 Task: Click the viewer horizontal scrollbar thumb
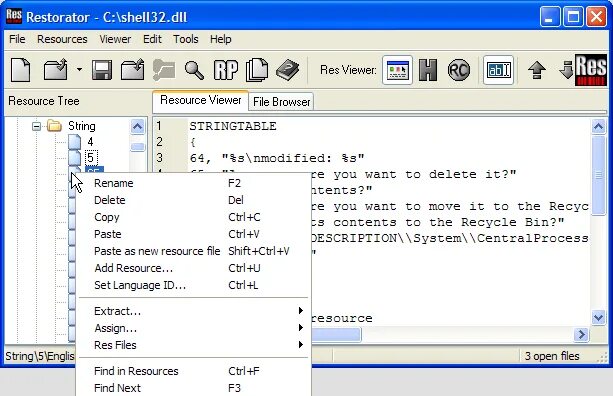[336, 335]
